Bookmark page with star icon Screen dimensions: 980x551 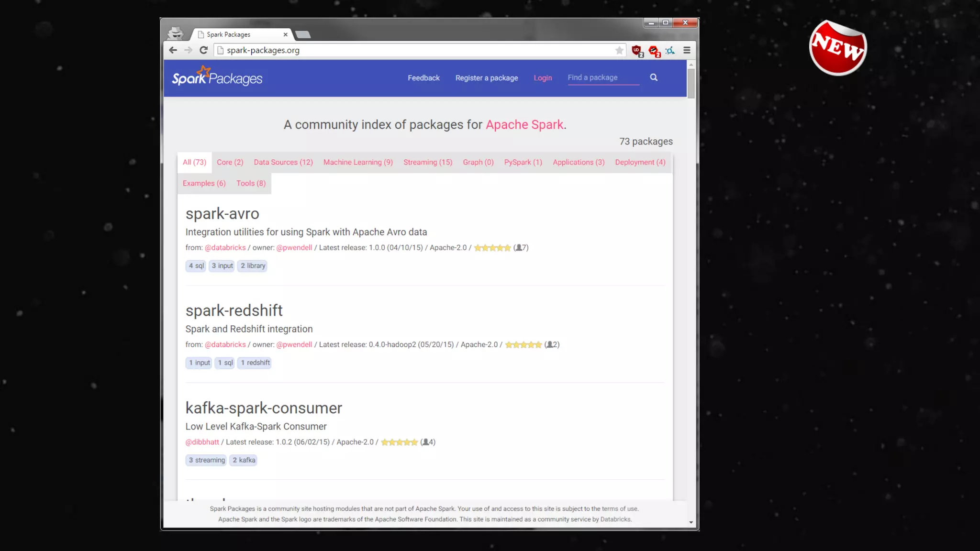(619, 50)
